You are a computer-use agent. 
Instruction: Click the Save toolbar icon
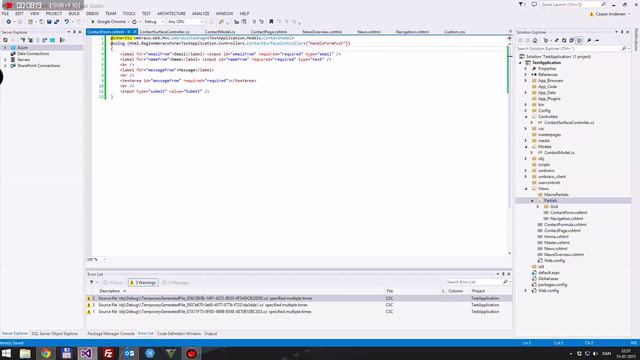pyautogui.click(x=49, y=22)
